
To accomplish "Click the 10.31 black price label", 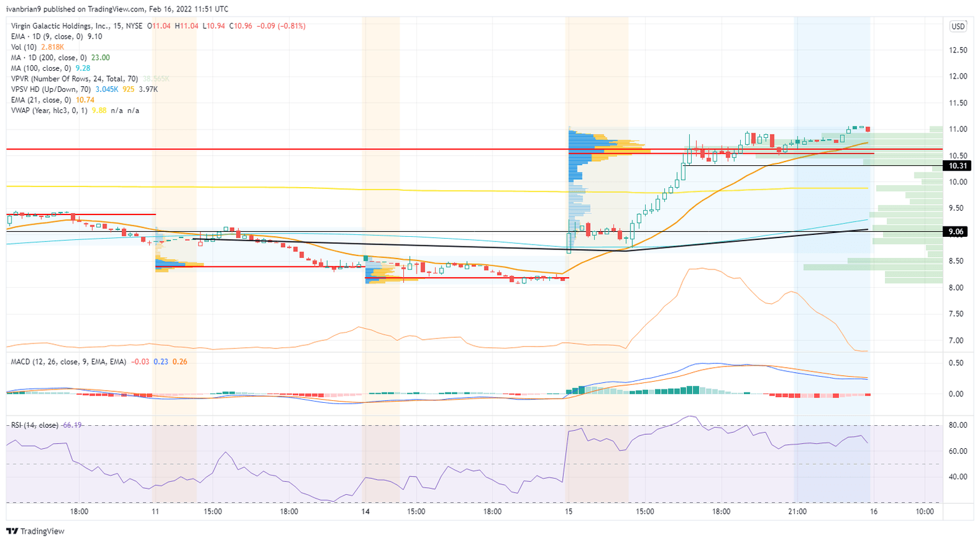I will (x=958, y=166).
